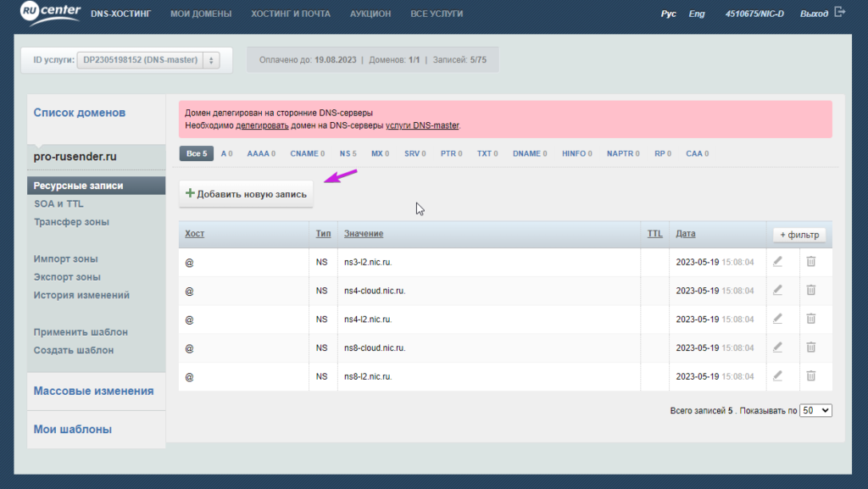Screen dimensions: 868x489
Task: Open МОИ ДОМЕНЫ menu
Action: [201, 14]
